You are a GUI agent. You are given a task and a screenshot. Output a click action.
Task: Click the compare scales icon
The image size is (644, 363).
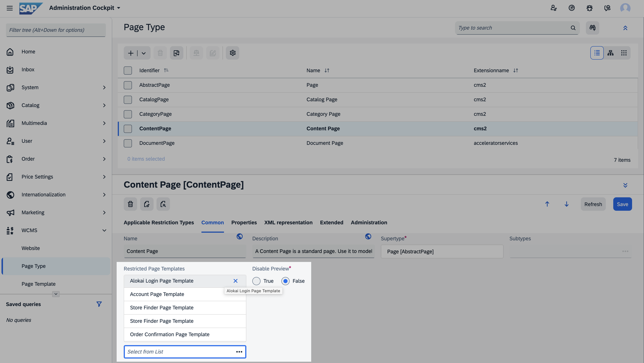[196, 53]
